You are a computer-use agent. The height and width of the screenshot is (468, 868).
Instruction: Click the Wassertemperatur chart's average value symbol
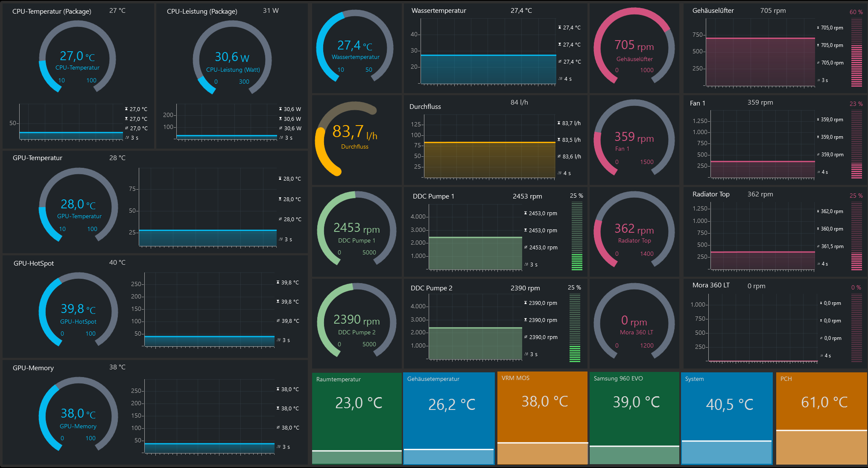click(560, 62)
